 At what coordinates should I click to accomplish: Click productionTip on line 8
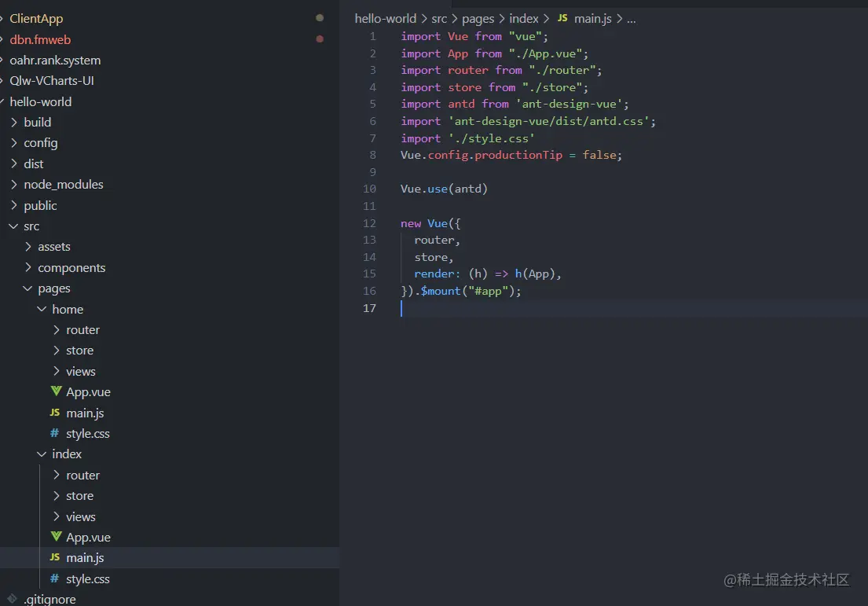(x=518, y=155)
